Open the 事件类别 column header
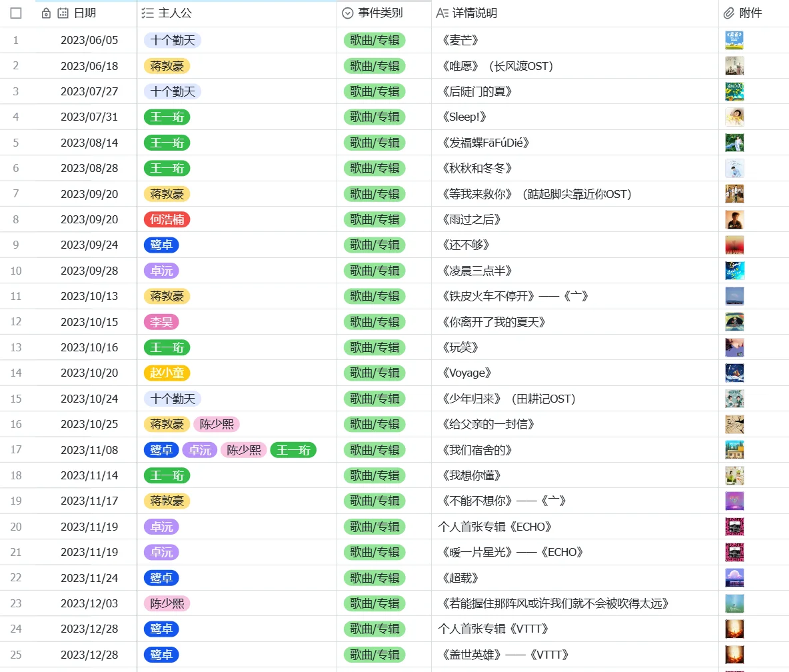Screen dimensions: 789x672 point(385,13)
